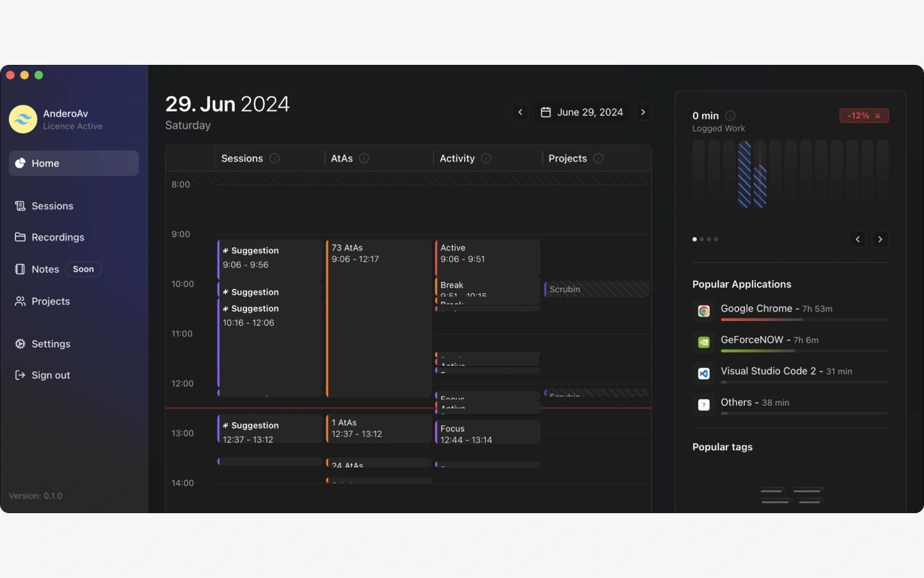
Task: Click the GeForceNOW application icon
Action: point(704,342)
